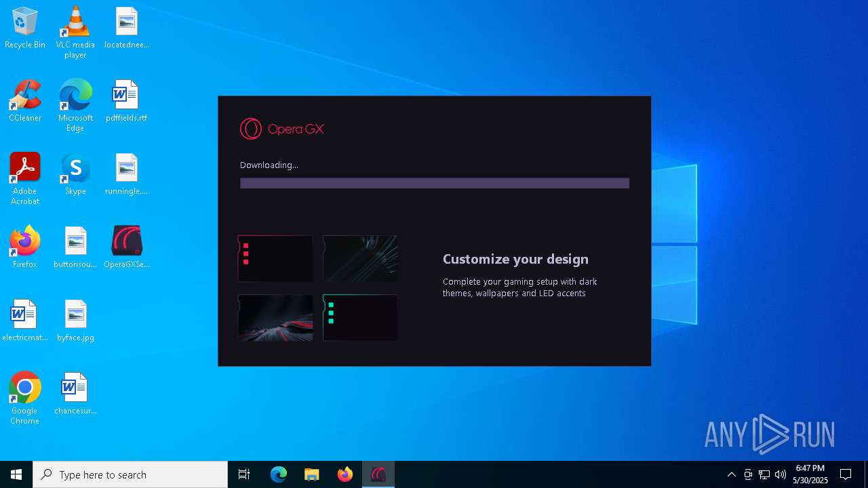The height and width of the screenshot is (488, 868).
Task: Show hidden system tray icons
Action: [x=731, y=474]
